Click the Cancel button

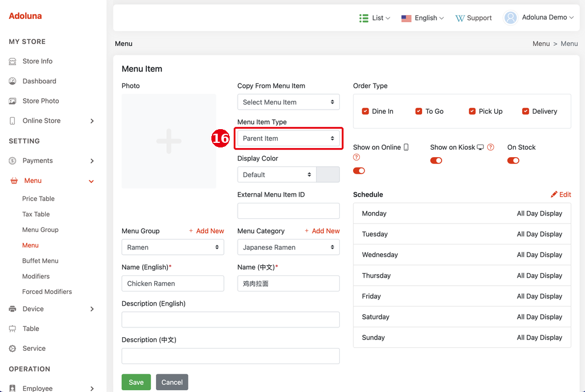coord(172,382)
